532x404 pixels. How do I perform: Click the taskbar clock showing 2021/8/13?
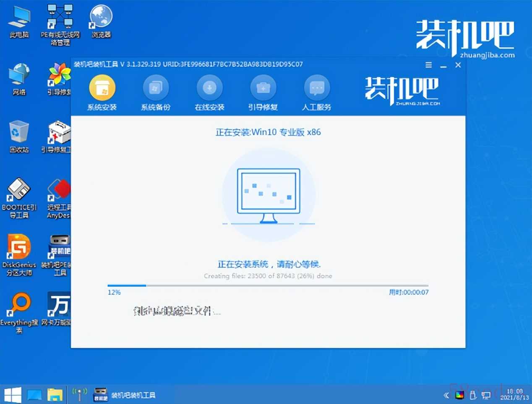(514, 394)
